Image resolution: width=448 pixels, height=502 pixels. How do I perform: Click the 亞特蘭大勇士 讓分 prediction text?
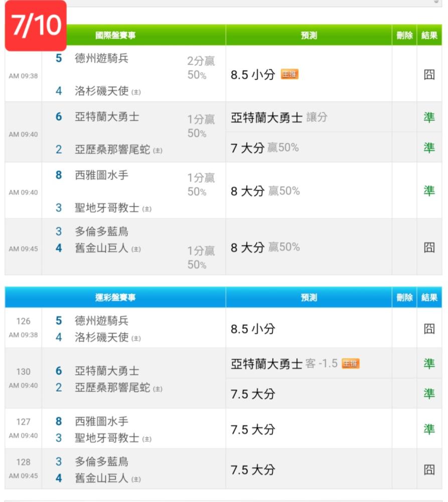coord(279,117)
